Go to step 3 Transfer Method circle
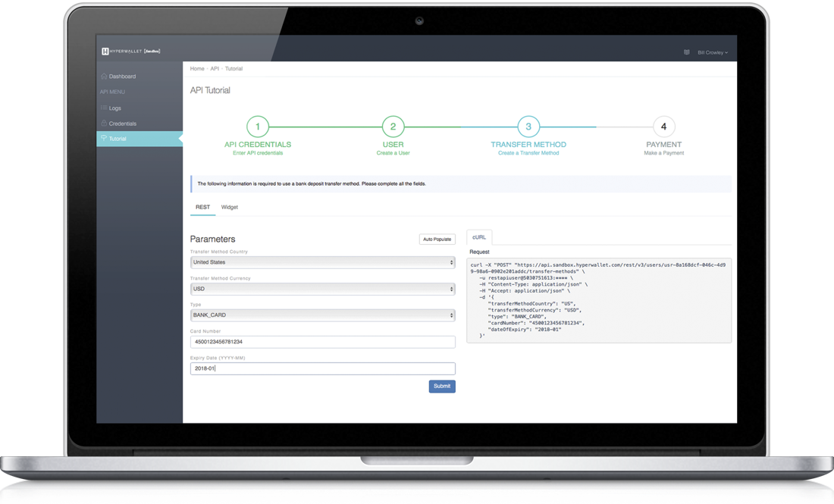Image resolution: width=834 pixels, height=504 pixels. click(528, 127)
